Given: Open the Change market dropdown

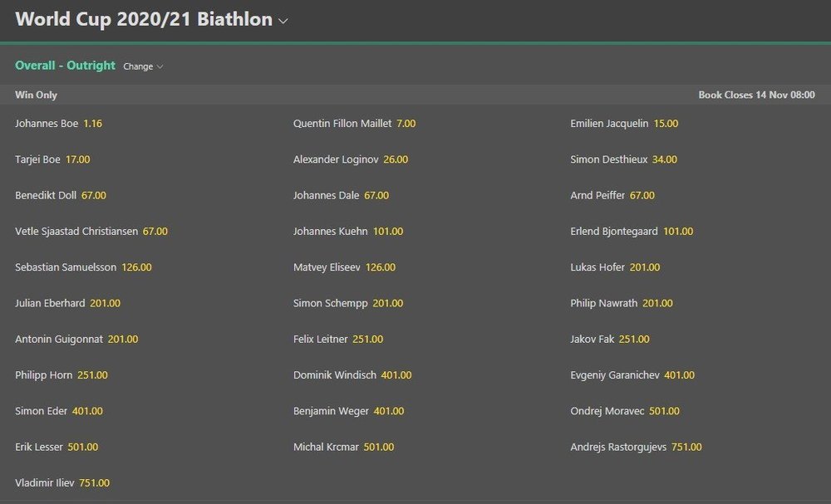Looking at the screenshot, I should click(x=143, y=66).
